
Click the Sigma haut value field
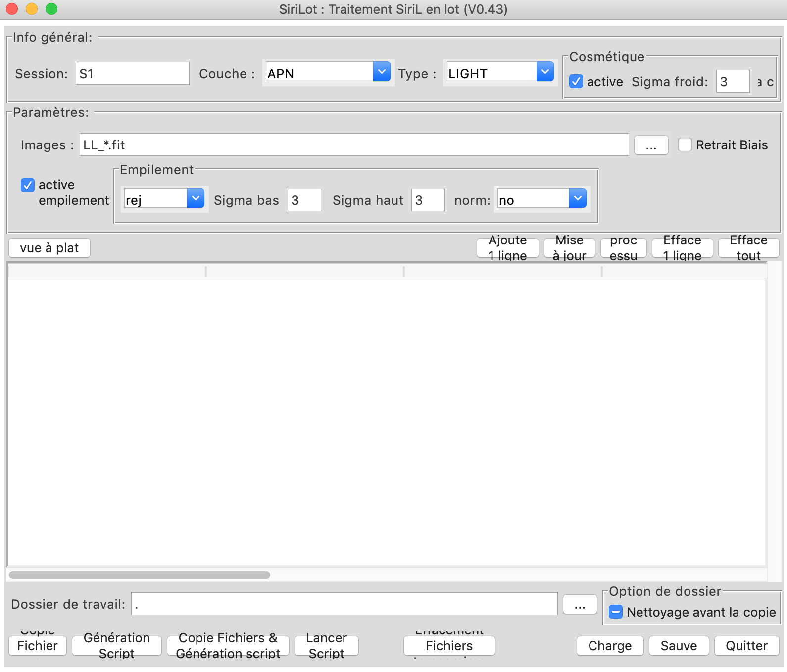click(x=428, y=200)
